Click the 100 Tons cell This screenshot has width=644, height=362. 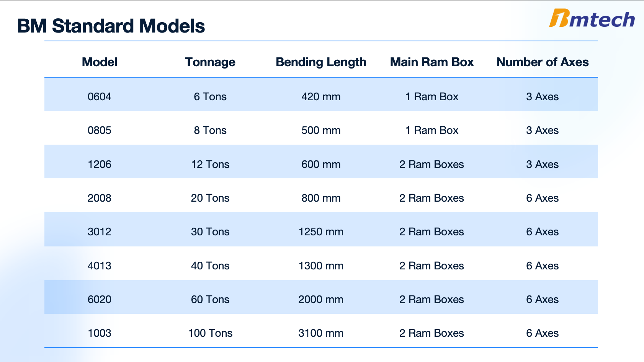click(x=210, y=333)
